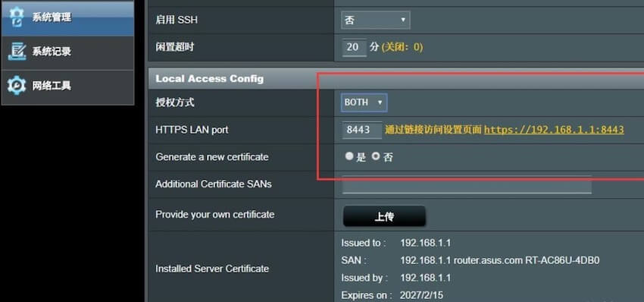Open the https://192.168.1.1:8443 link
The height and width of the screenshot is (302, 644).
[554, 130]
